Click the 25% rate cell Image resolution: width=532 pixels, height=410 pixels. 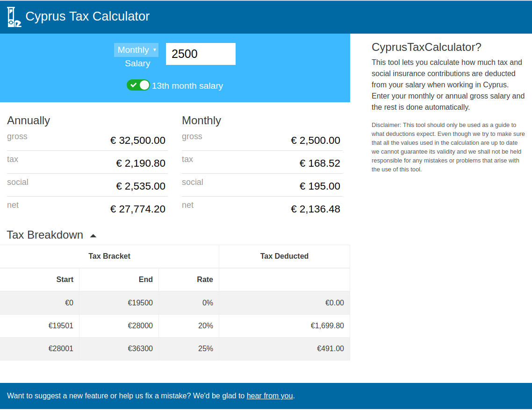coord(189,349)
